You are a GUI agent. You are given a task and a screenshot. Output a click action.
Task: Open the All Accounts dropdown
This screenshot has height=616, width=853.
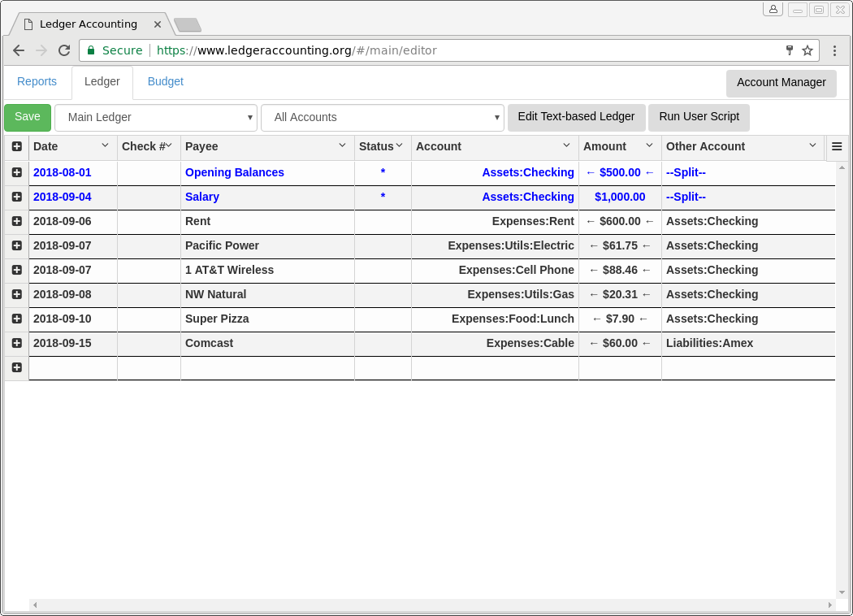coord(383,118)
